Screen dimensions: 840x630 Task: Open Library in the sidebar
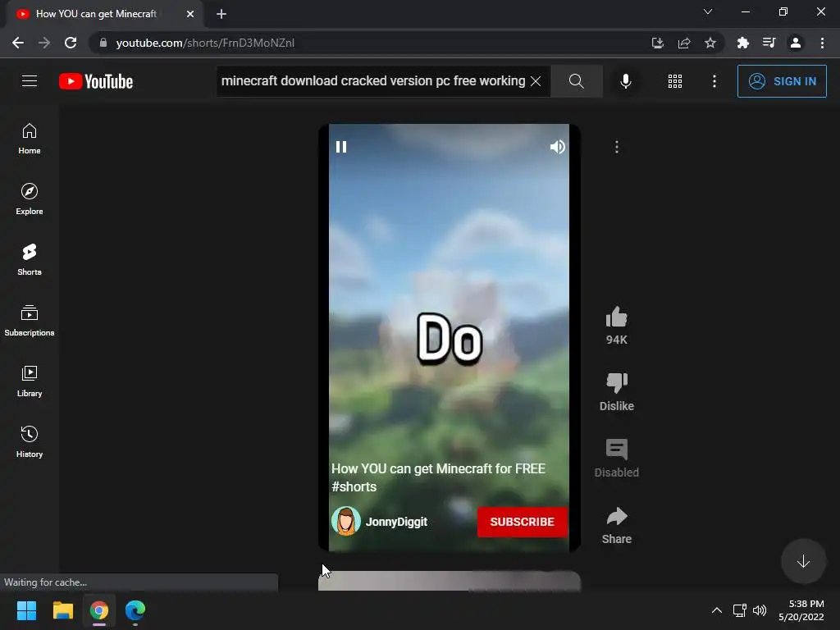30,381
